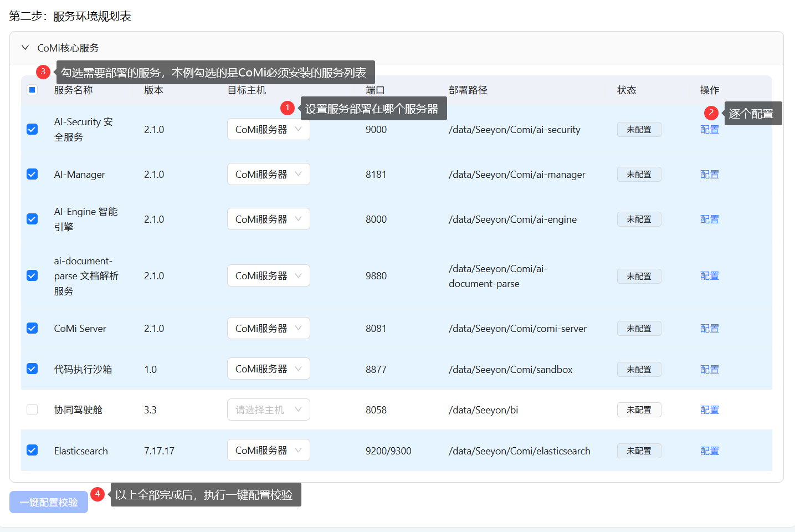This screenshot has width=795, height=532.
Task: Click path /data/Seeyon/bi
Action: (484, 410)
